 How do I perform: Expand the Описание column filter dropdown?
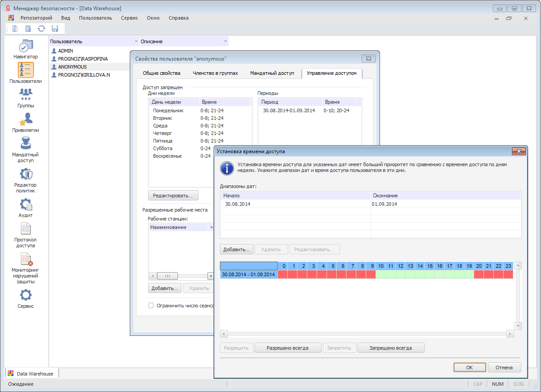point(226,41)
